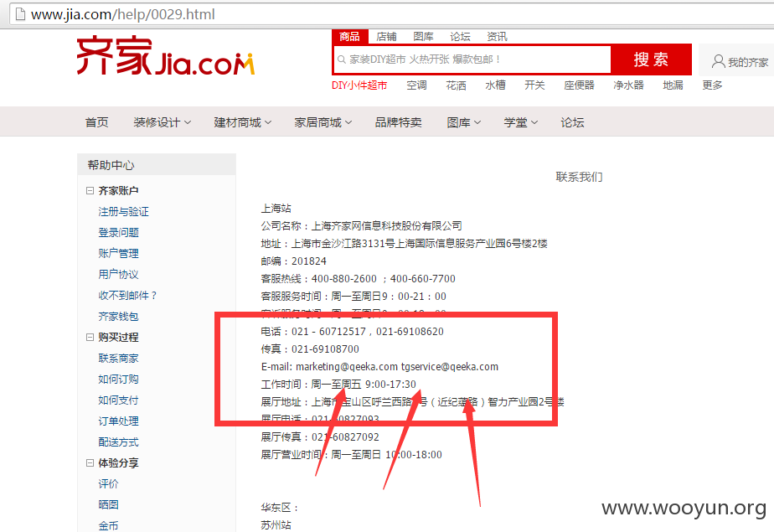The height and width of the screenshot is (532, 774).
Task: Open the 地漏 category link
Action: pos(673,85)
